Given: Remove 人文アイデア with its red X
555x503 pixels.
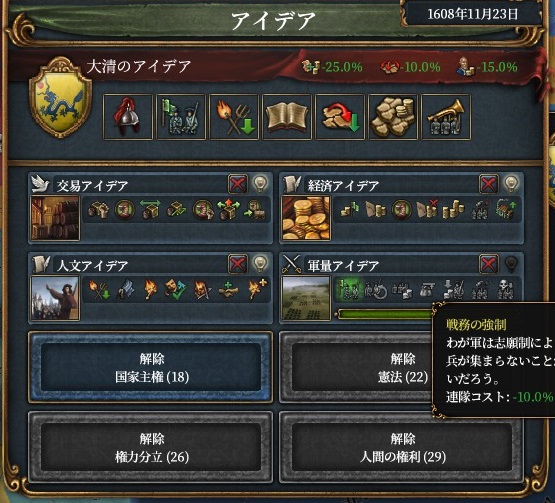Looking at the screenshot, I should click(238, 264).
